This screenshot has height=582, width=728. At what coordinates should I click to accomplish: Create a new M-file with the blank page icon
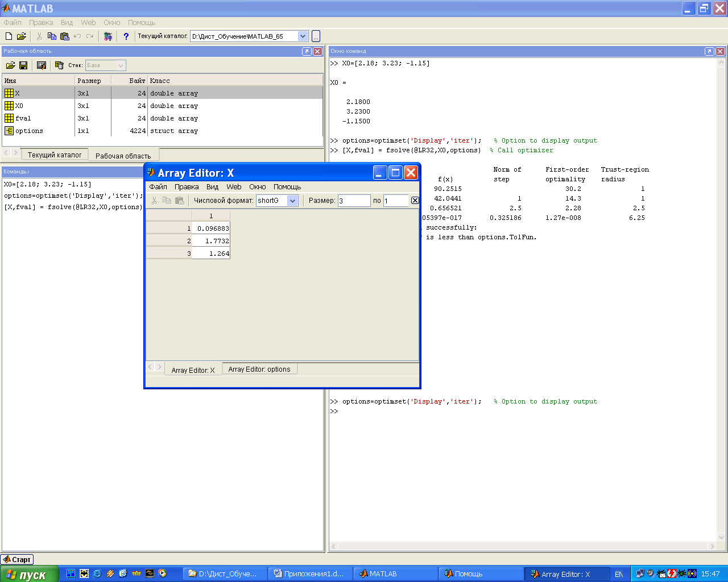[9, 36]
